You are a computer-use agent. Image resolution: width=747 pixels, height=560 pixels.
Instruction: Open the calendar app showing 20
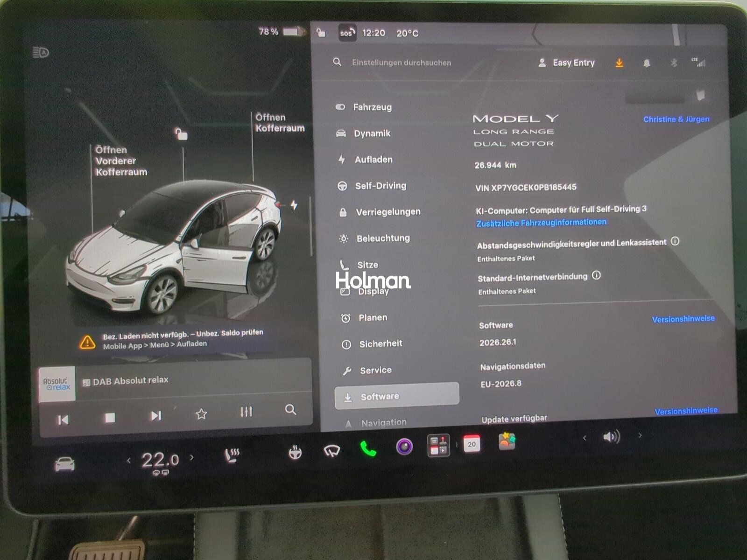(x=472, y=443)
